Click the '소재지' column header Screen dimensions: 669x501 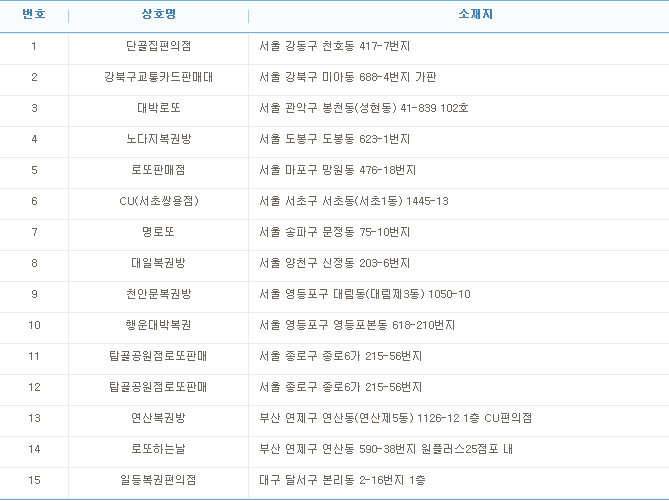475,14
